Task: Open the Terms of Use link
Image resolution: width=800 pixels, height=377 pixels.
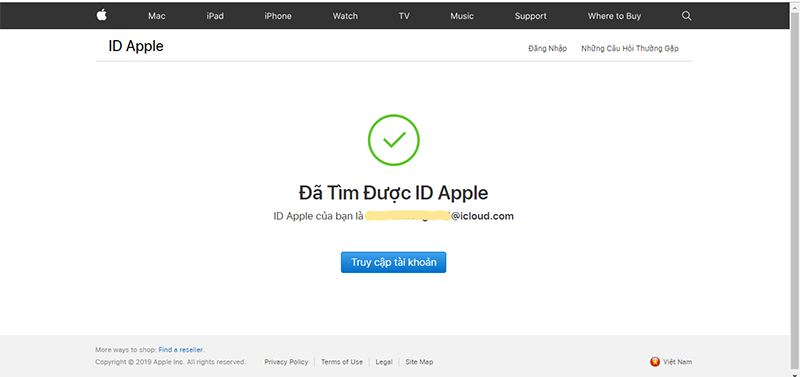Action: click(x=342, y=362)
